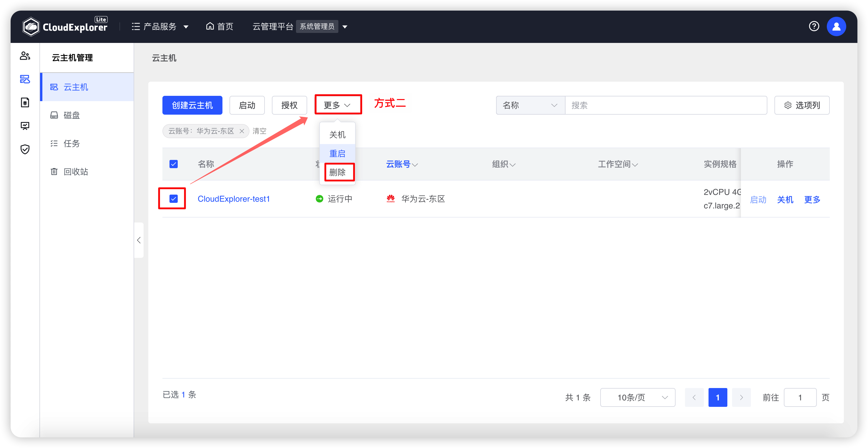Click the CloudExplorer Lite logo
This screenshot has width=868, height=448.
(x=65, y=26)
